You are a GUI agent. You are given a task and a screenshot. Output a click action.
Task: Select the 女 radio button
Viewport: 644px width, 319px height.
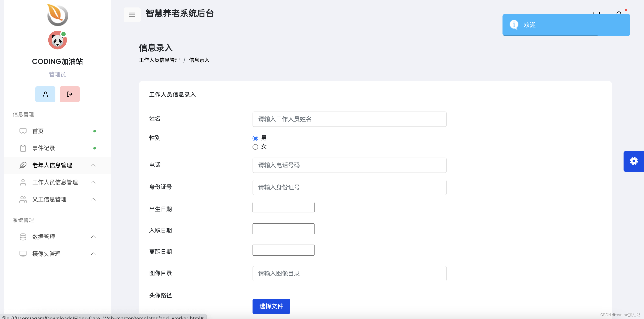255,147
